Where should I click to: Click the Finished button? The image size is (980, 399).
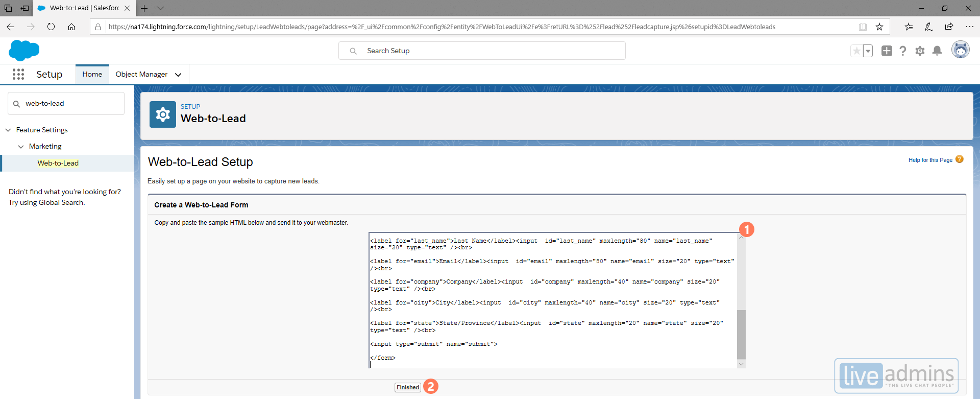tap(408, 387)
